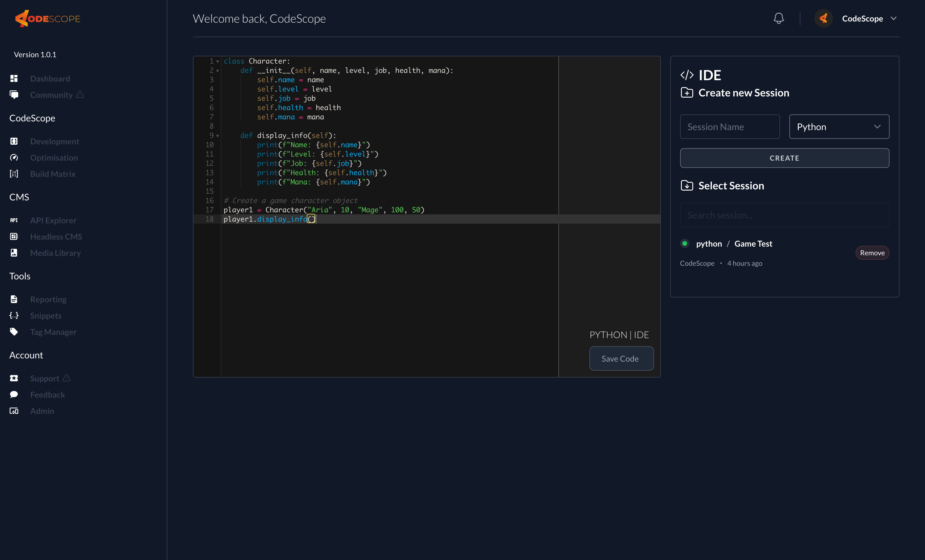The width and height of the screenshot is (925, 560).
Task: Click the Dashboard grid icon
Action: point(14,78)
